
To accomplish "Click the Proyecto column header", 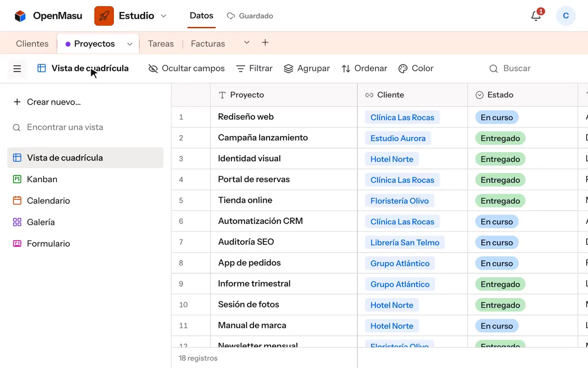I will click(x=284, y=95).
